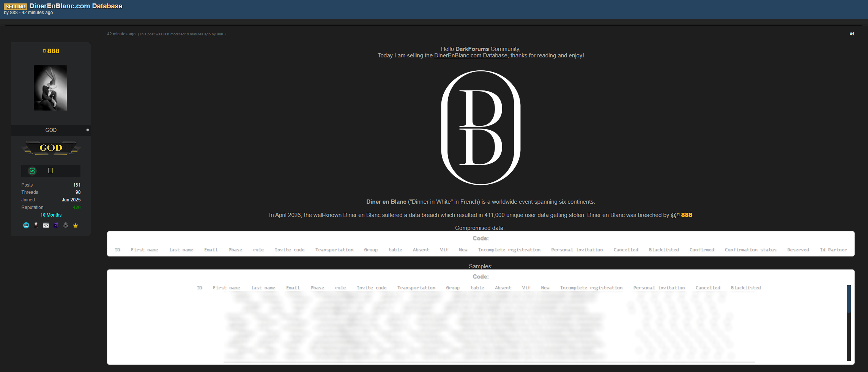This screenshot has width=868, height=372.
Task: Click the blue monitor award icon
Action: [x=26, y=225]
